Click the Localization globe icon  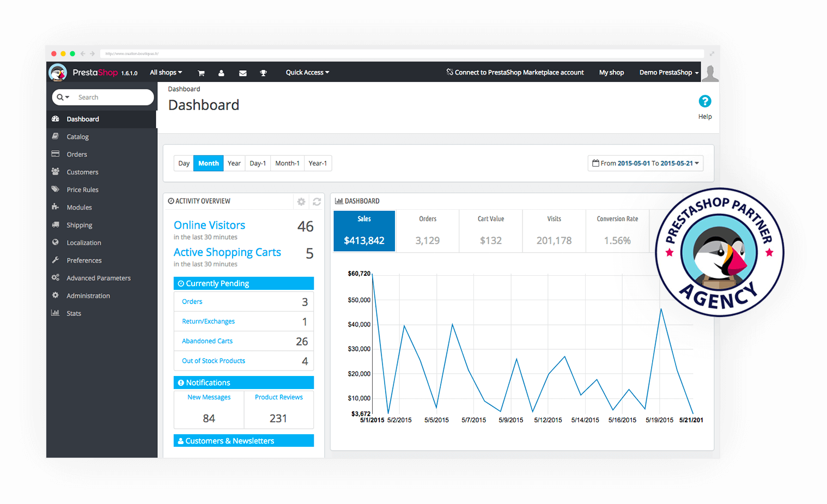[56, 242]
